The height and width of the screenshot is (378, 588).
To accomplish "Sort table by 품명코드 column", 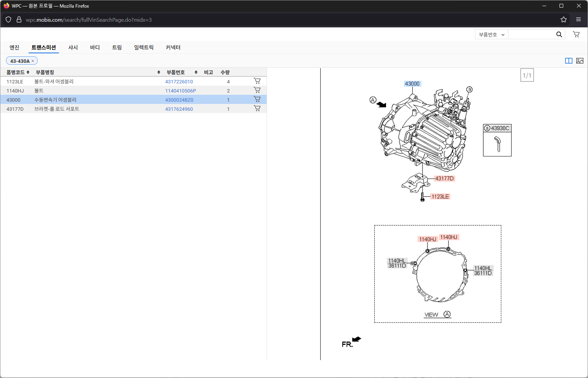I will tap(28, 72).
